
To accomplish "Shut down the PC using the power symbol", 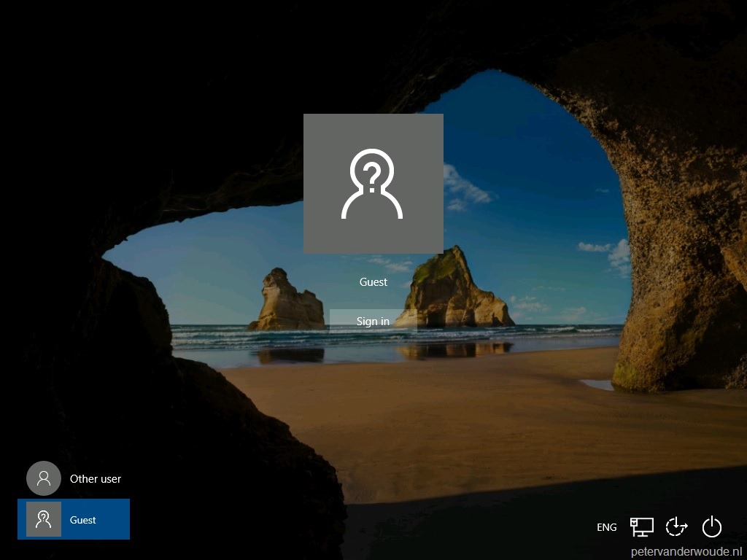I will [x=711, y=526].
